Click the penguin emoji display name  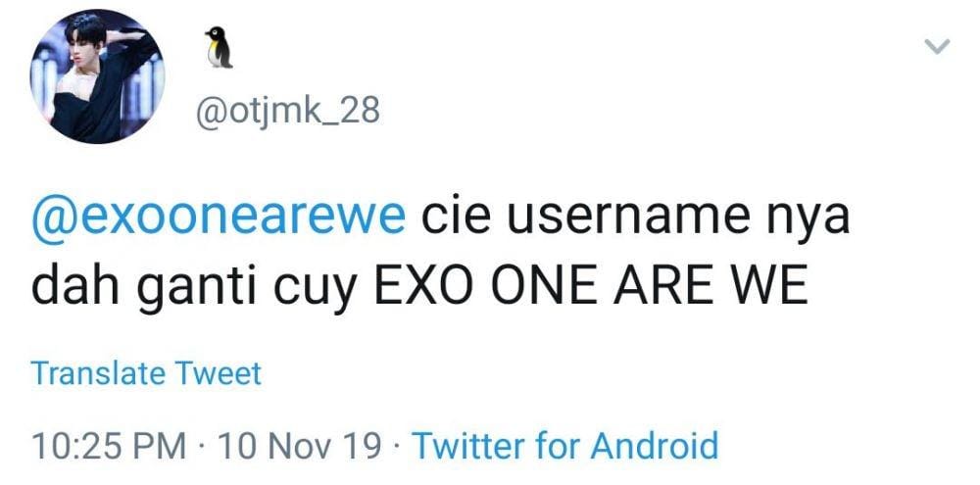tap(218, 47)
